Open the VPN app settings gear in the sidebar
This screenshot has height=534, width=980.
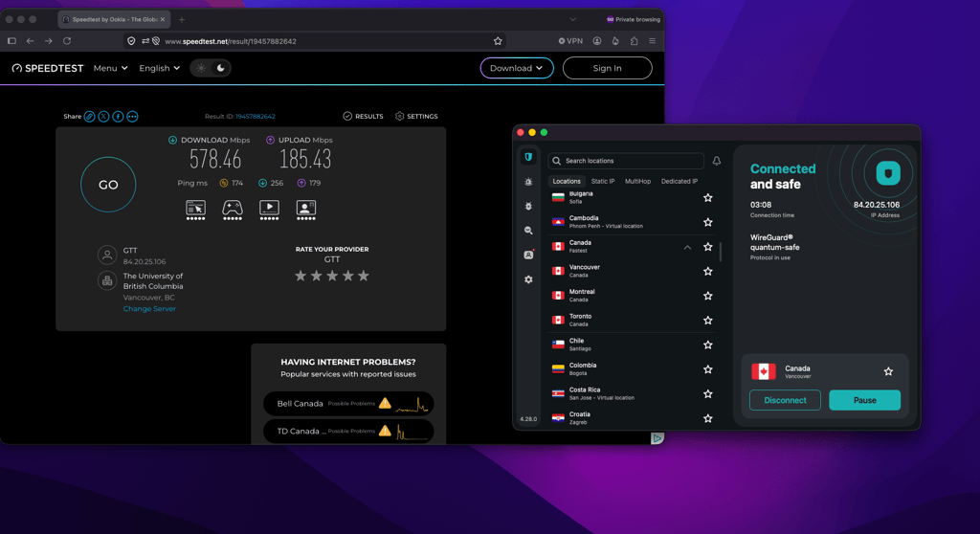[528, 279]
